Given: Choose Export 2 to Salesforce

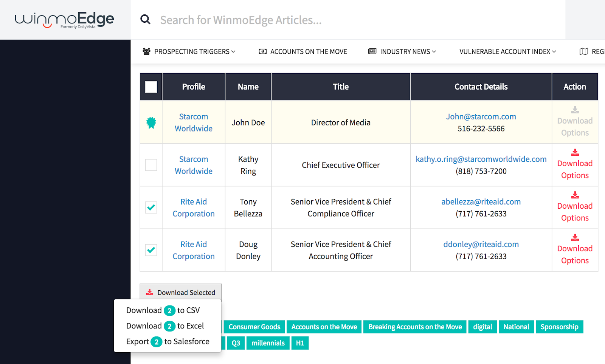Looking at the screenshot, I should tap(168, 341).
